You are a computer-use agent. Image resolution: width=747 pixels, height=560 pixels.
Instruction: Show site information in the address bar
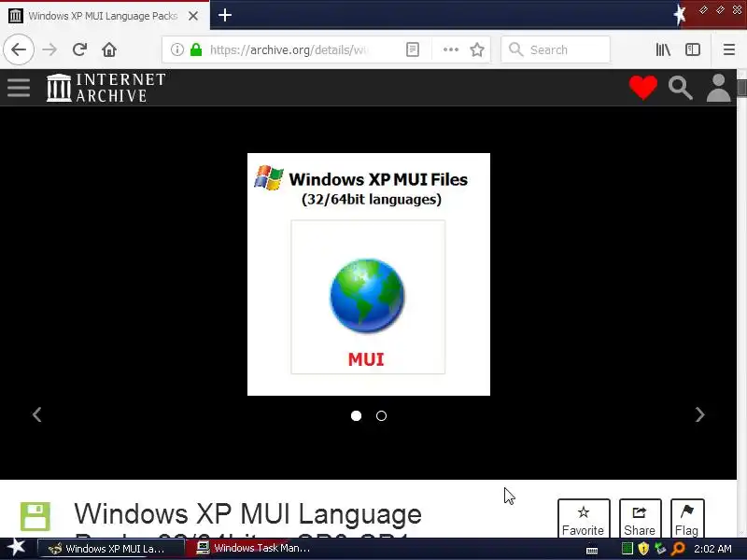pyautogui.click(x=176, y=49)
